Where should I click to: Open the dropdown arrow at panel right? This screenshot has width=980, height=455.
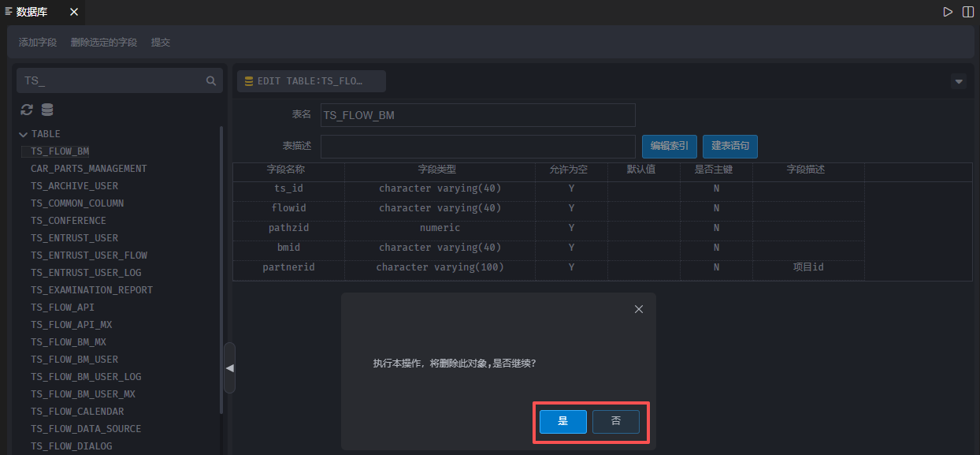pos(959,81)
